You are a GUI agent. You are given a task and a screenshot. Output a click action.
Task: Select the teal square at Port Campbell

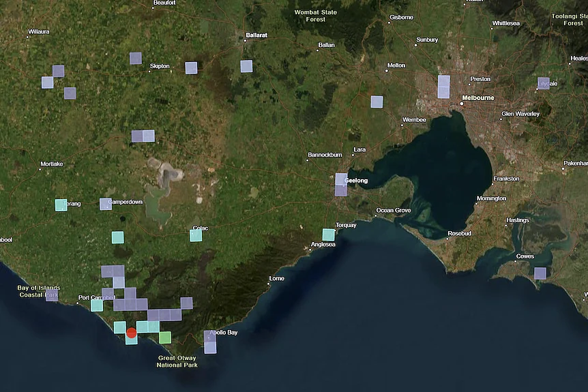tap(97, 305)
